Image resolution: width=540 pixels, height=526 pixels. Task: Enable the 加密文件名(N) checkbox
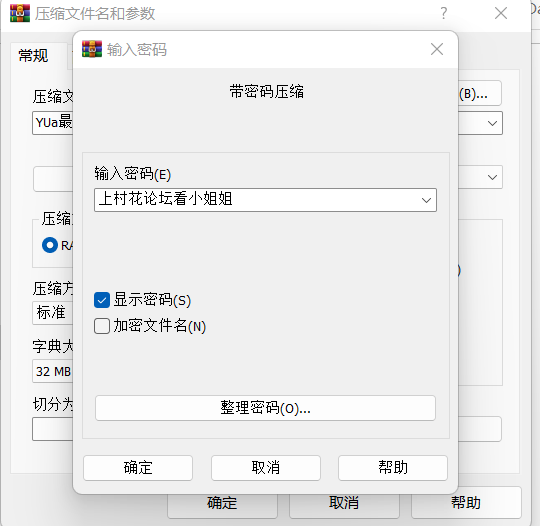102,326
